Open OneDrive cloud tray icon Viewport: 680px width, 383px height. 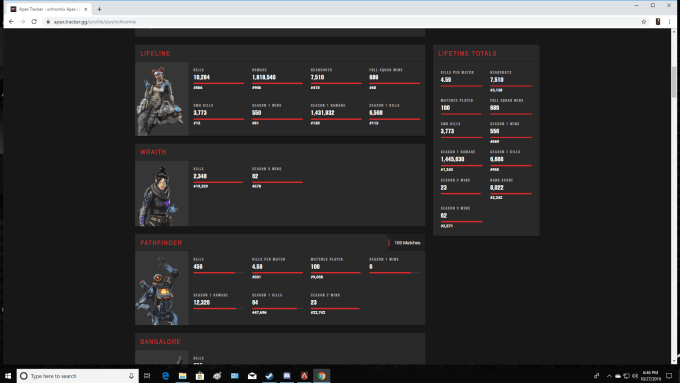coord(618,376)
